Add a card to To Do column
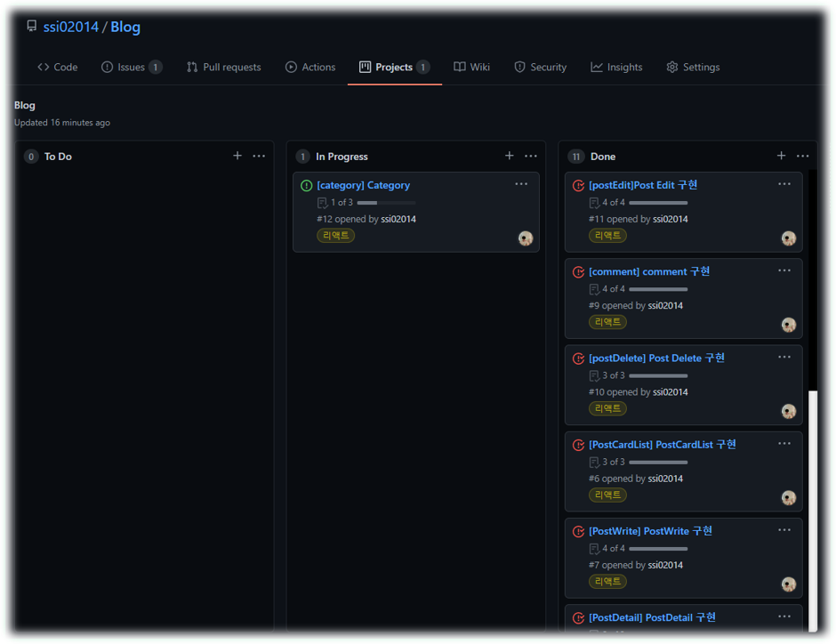 [x=237, y=156]
